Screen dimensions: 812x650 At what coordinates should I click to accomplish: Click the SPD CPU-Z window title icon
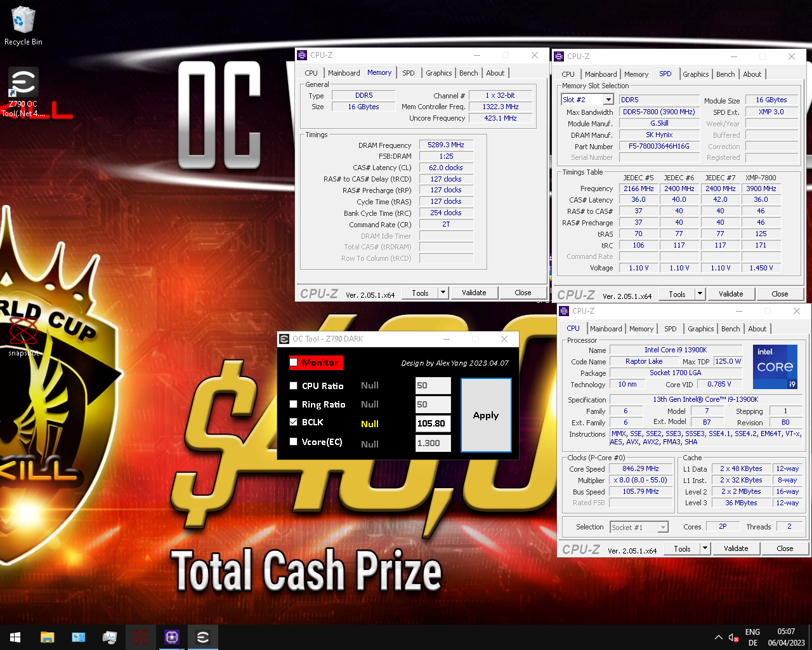(559, 56)
